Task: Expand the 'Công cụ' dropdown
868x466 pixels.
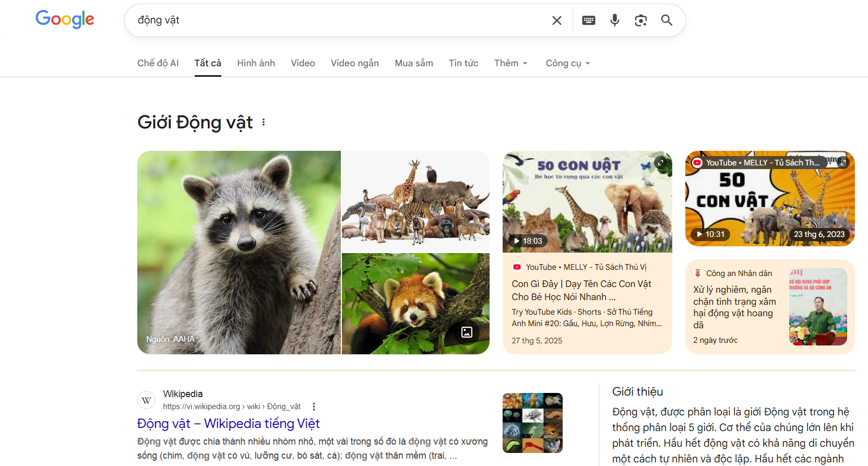Action: click(568, 63)
